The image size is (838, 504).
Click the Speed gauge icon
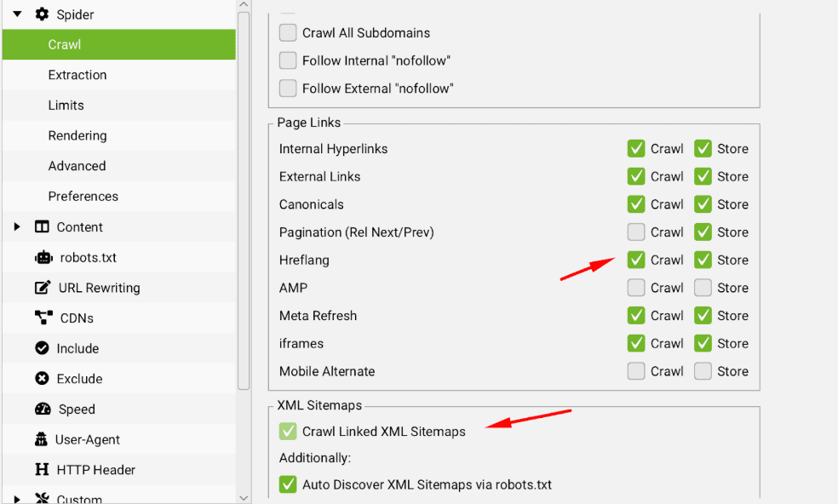point(43,409)
